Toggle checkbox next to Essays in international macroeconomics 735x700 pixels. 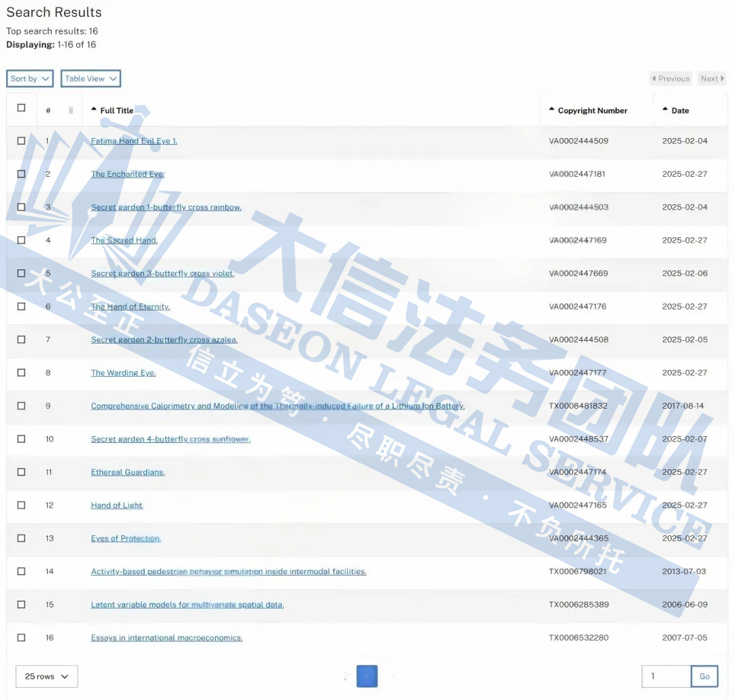21,637
